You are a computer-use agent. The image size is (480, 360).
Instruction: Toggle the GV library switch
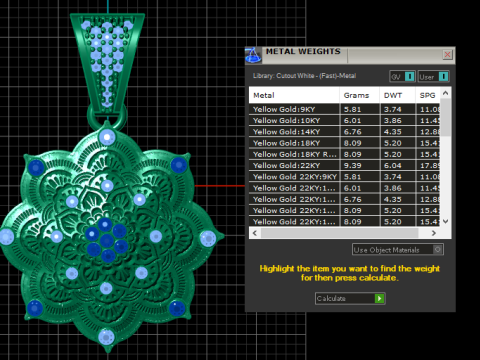(x=402, y=77)
